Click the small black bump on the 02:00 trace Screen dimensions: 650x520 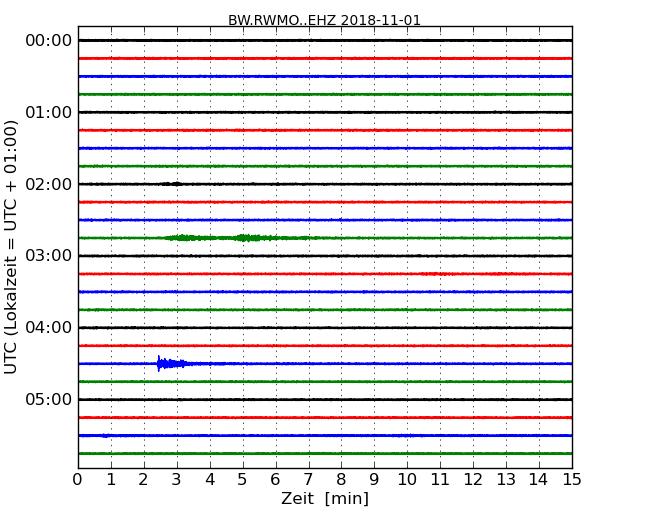tap(172, 184)
